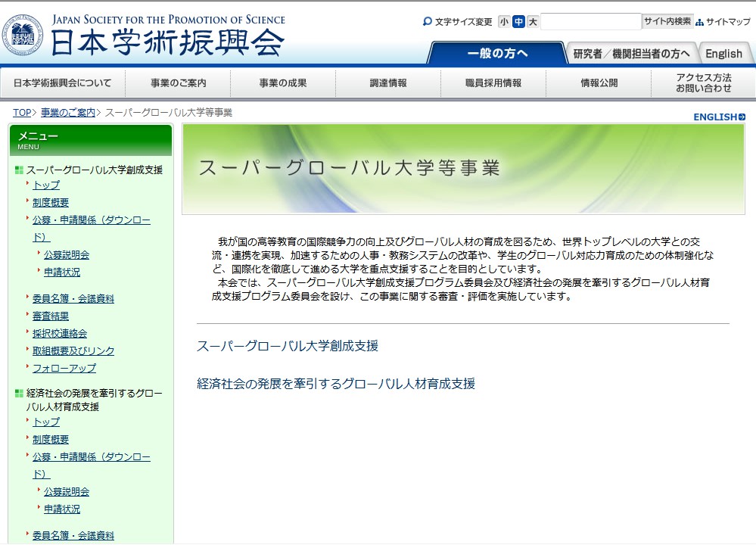Open main content link 経済社会の発展を牽引するグローバル人材育成支援
This screenshot has width=756, height=545.
(336, 384)
